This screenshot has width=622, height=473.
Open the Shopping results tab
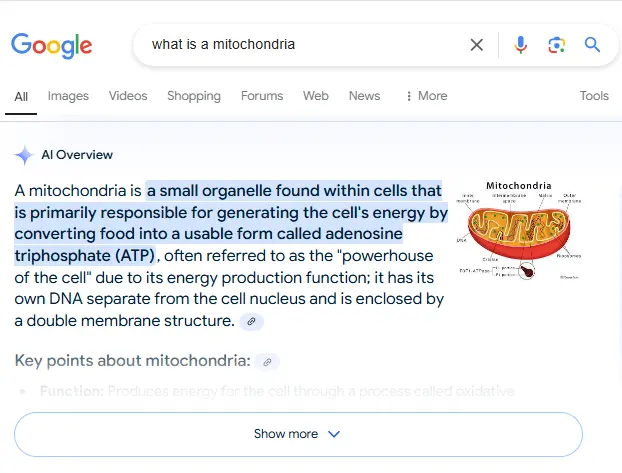[194, 96]
